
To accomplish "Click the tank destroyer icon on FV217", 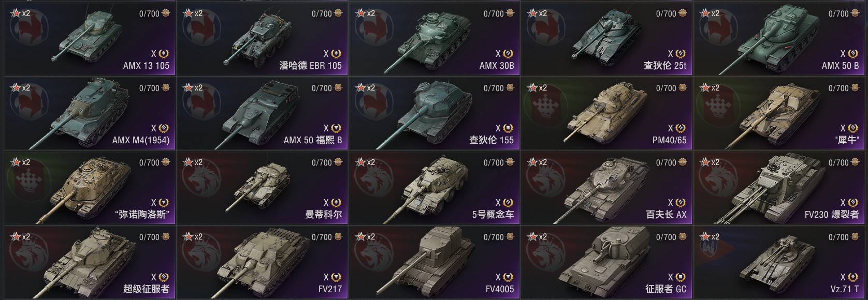I will pos(336,277).
